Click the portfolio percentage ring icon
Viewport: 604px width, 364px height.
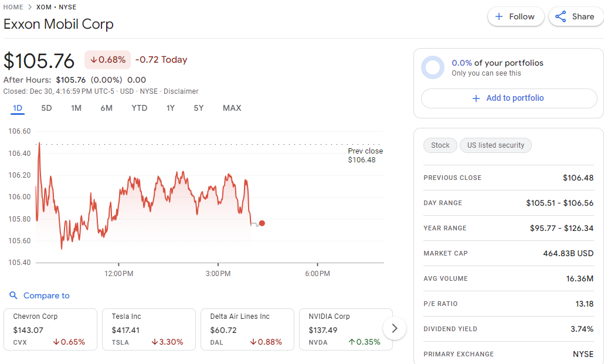click(433, 67)
